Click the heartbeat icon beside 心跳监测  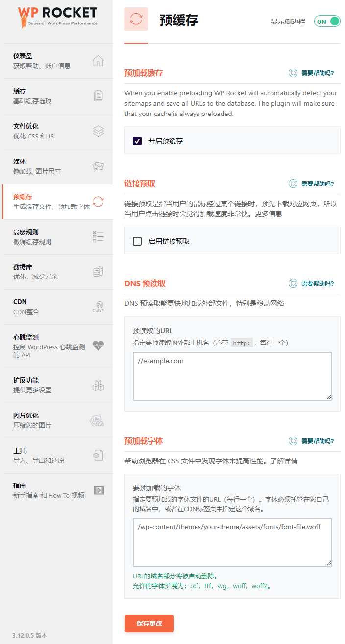point(98,345)
